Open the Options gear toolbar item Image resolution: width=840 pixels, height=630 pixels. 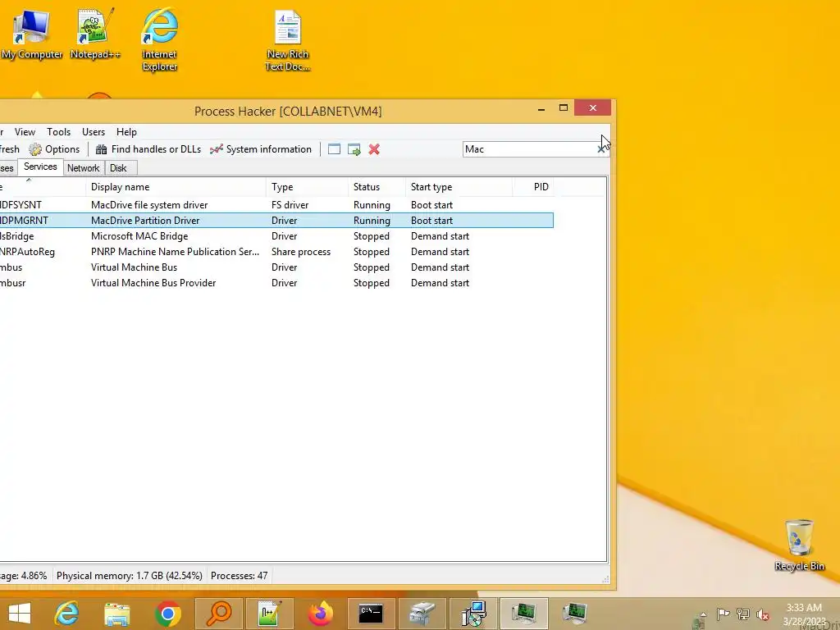54,149
